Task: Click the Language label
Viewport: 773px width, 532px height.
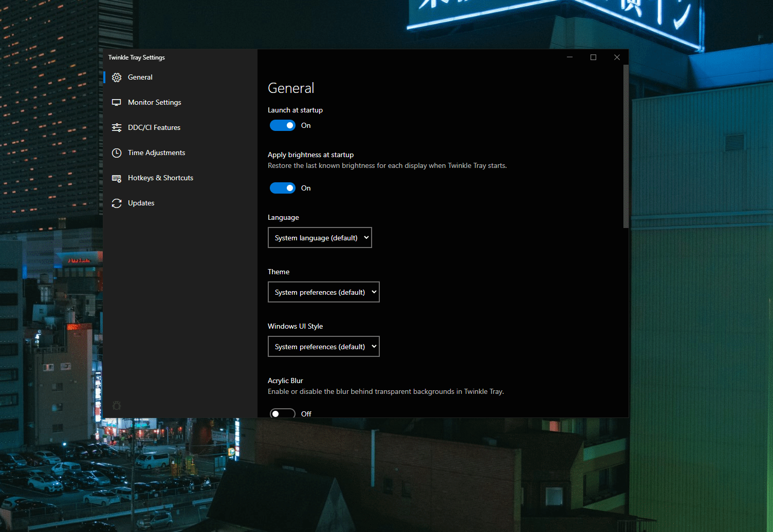Action: click(283, 217)
